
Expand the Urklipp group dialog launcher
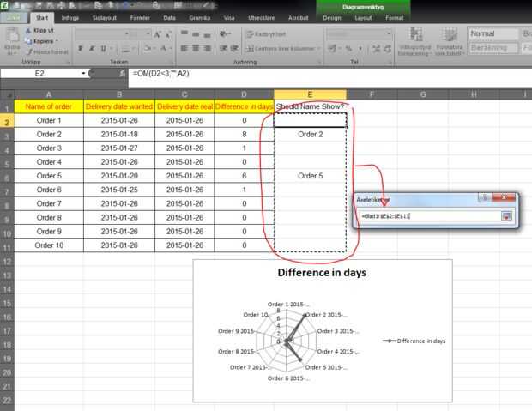68,63
